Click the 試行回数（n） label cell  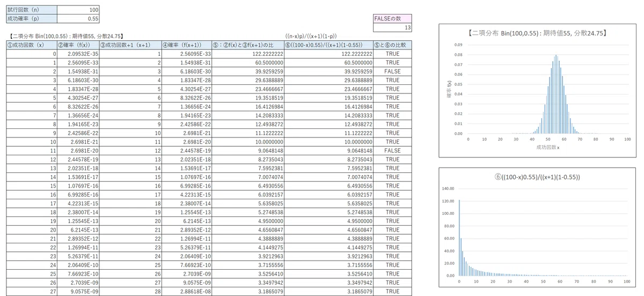[32, 10]
